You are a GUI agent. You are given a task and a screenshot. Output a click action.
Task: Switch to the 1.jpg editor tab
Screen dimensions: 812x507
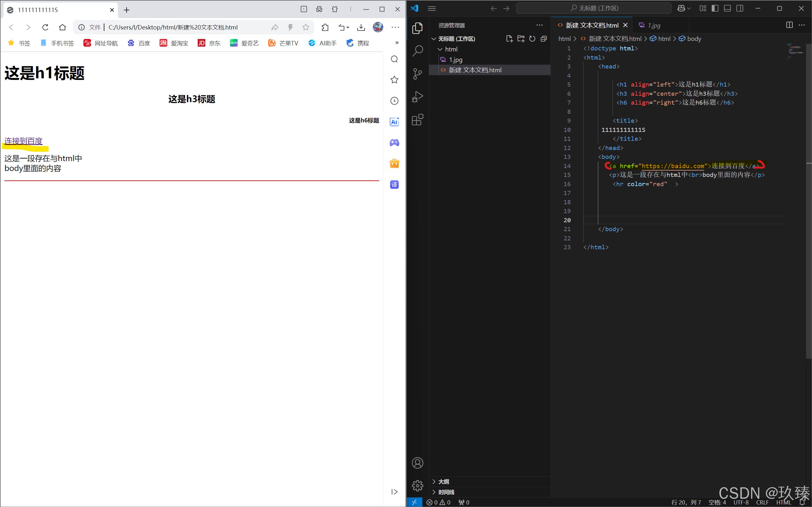(653, 25)
